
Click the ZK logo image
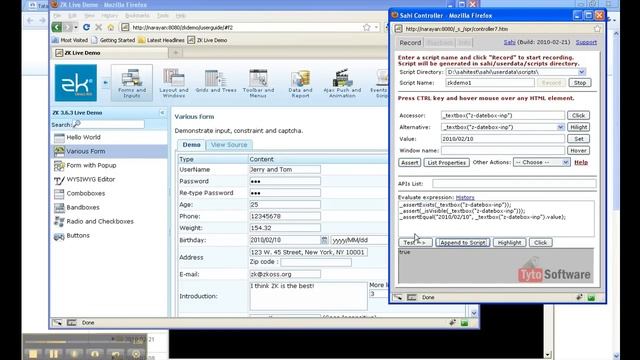76,83
